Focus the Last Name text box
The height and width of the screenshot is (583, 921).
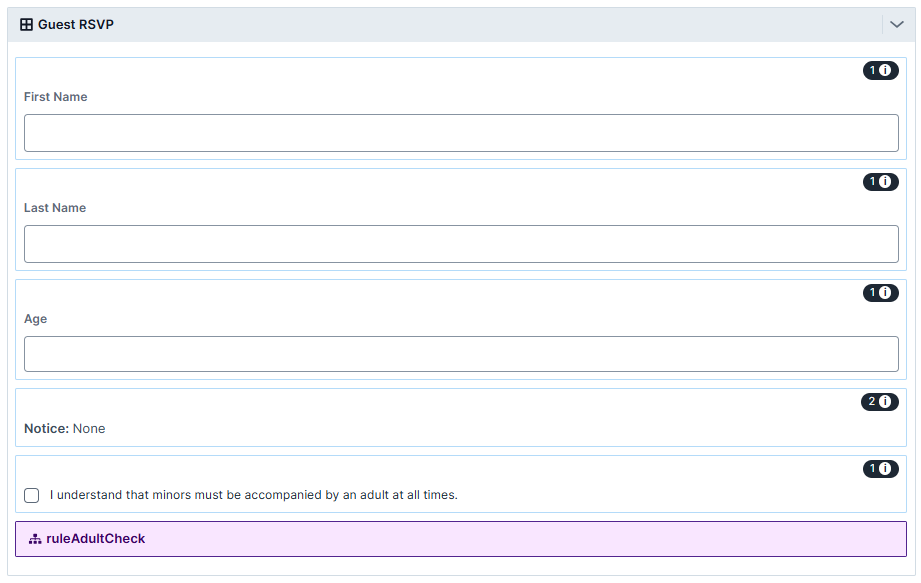[x=461, y=244]
